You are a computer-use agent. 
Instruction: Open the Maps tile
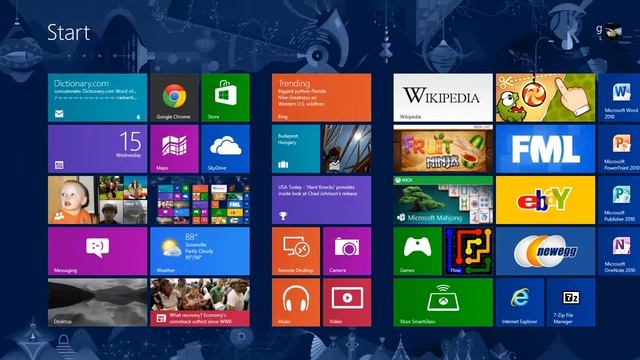click(x=174, y=149)
